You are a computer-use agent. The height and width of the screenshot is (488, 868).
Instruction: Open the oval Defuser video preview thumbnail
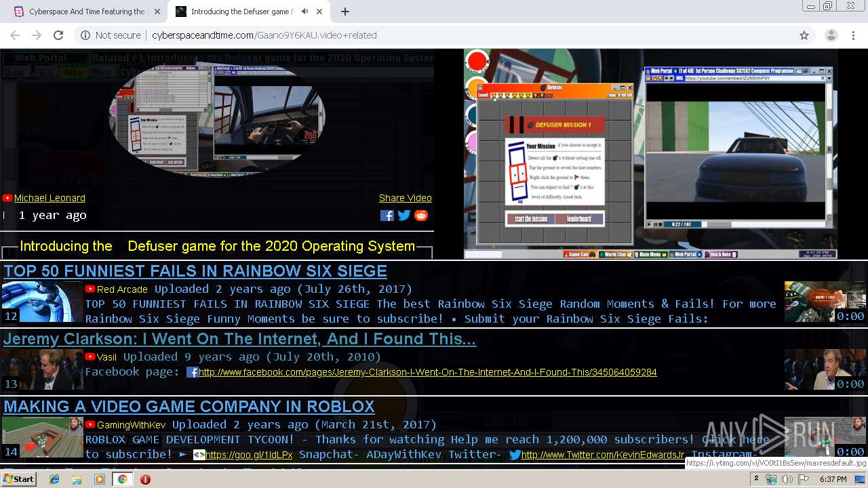click(x=217, y=118)
